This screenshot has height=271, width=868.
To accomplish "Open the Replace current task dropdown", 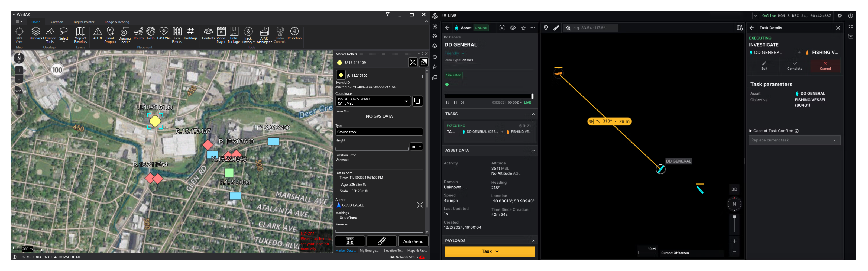I will coord(794,140).
